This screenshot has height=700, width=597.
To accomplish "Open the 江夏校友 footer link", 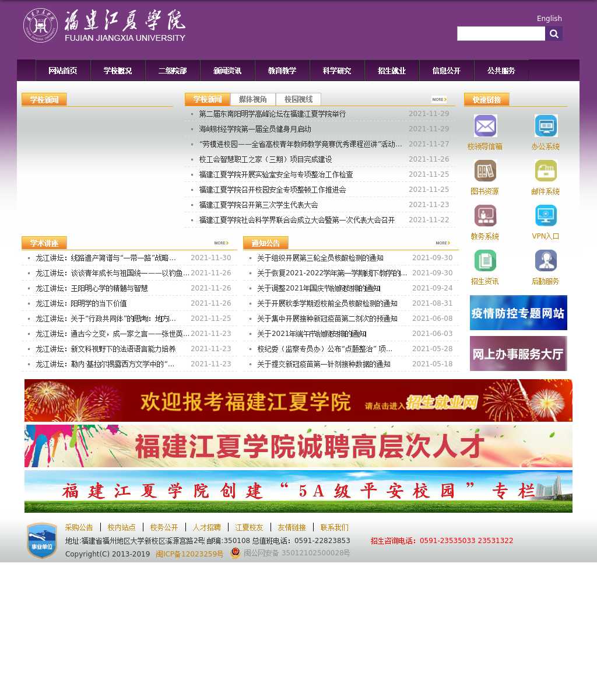I will point(249,527).
